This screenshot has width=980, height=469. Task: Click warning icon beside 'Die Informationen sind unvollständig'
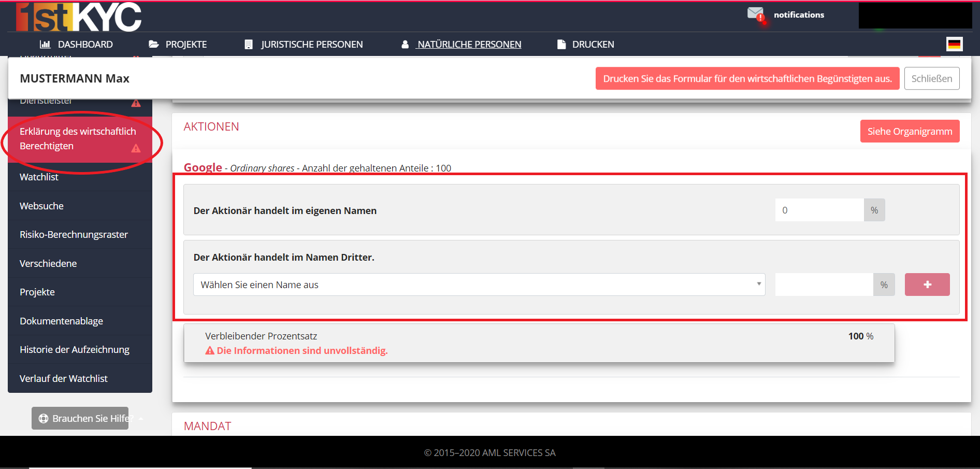point(210,351)
